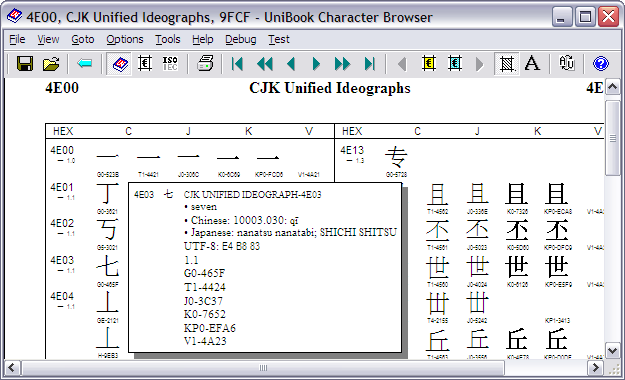Select the 4E02 hex code cell
This screenshot has height=380, width=625.
coord(62,223)
